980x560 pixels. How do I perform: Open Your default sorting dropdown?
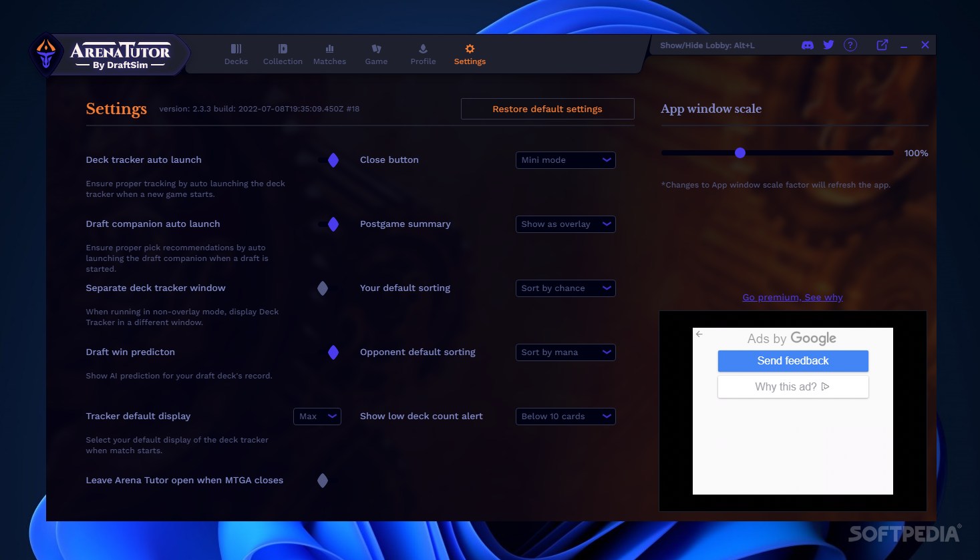point(566,288)
